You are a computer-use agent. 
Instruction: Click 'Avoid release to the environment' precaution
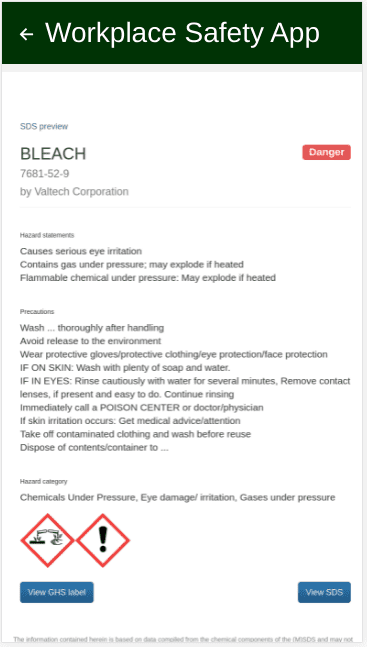90,341
